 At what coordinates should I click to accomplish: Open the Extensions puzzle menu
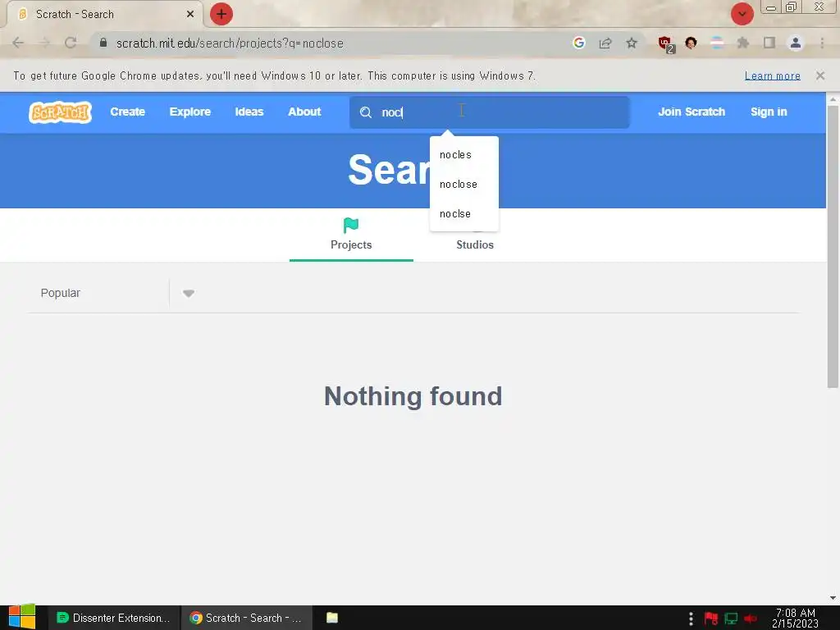point(742,43)
